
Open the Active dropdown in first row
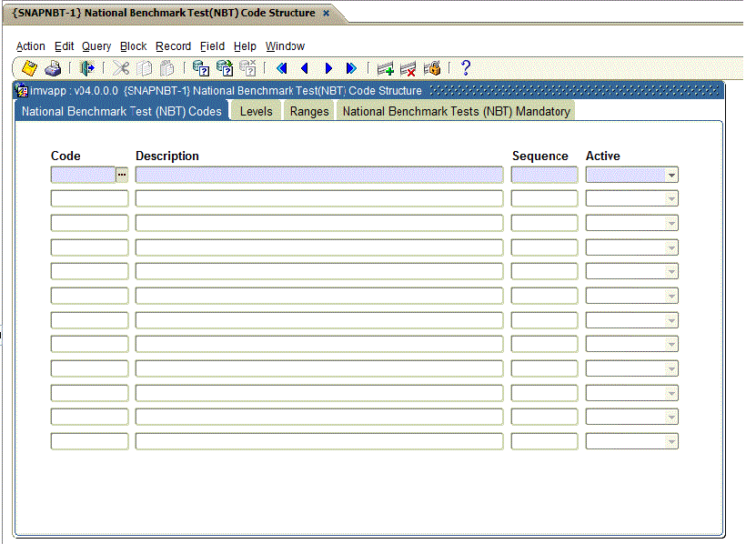pyautogui.click(x=670, y=175)
